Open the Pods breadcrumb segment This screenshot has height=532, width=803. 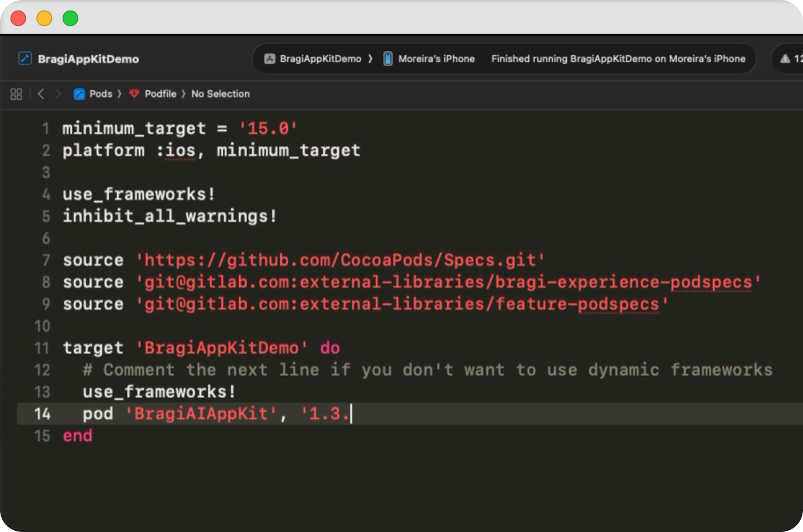101,94
